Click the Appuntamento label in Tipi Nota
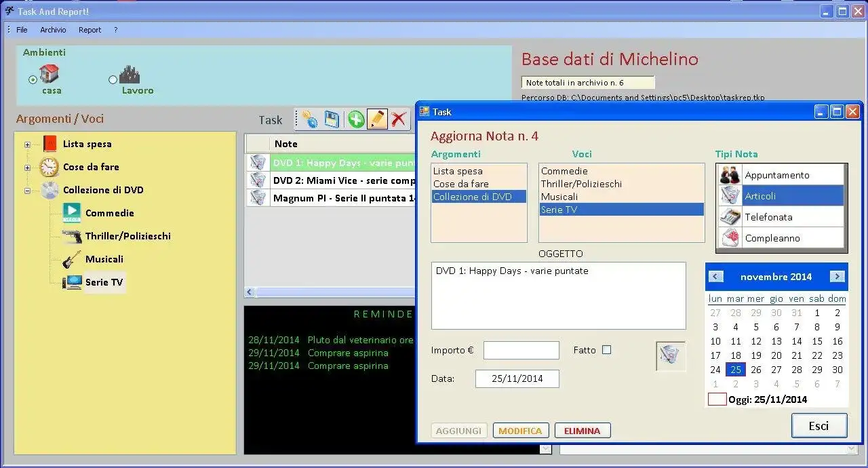Image resolution: width=868 pixels, height=468 pixels. [777, 175]
